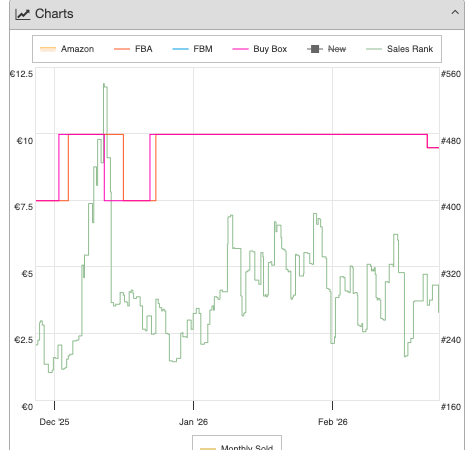Toggle the FBM series in legend
The width and height of the screenshot is (474, 450).
tap(192, 49)
